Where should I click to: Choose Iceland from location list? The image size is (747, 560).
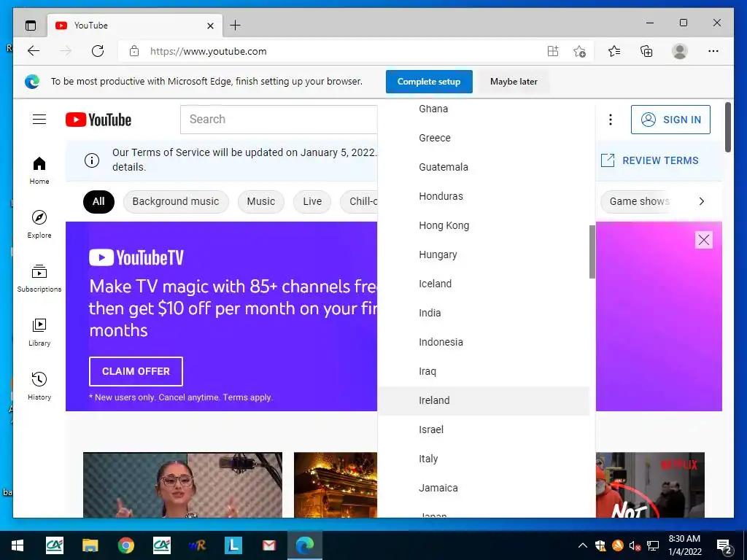484,284
